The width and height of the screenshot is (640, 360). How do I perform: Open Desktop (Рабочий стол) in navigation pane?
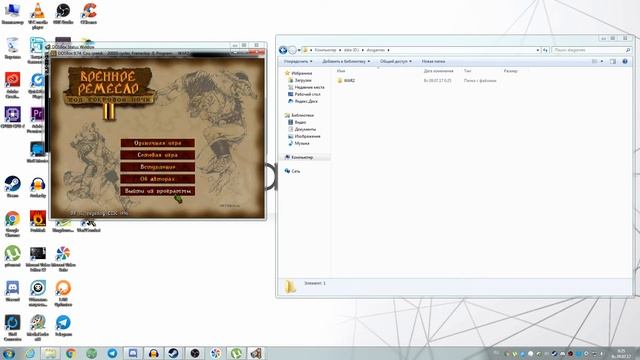(x=304, y=94)
